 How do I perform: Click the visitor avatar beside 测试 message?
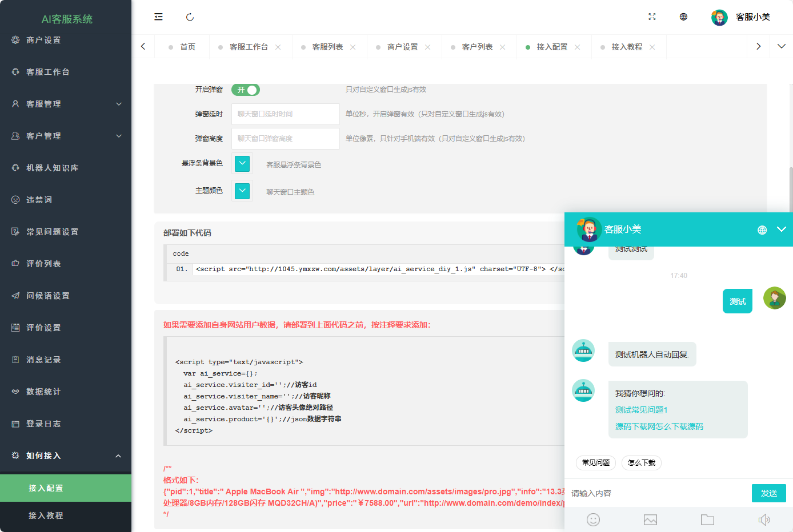tap(775, 298)
